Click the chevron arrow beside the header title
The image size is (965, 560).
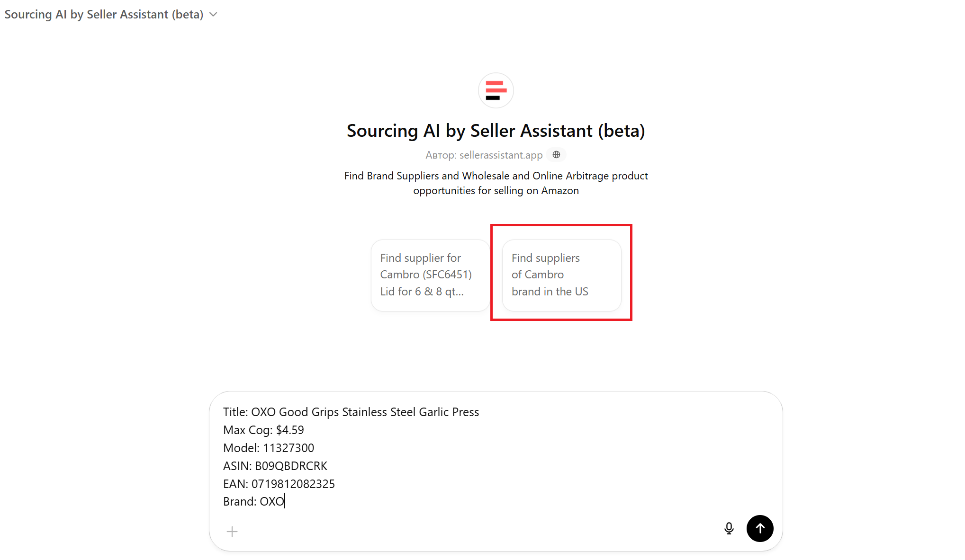click(214, 15)
